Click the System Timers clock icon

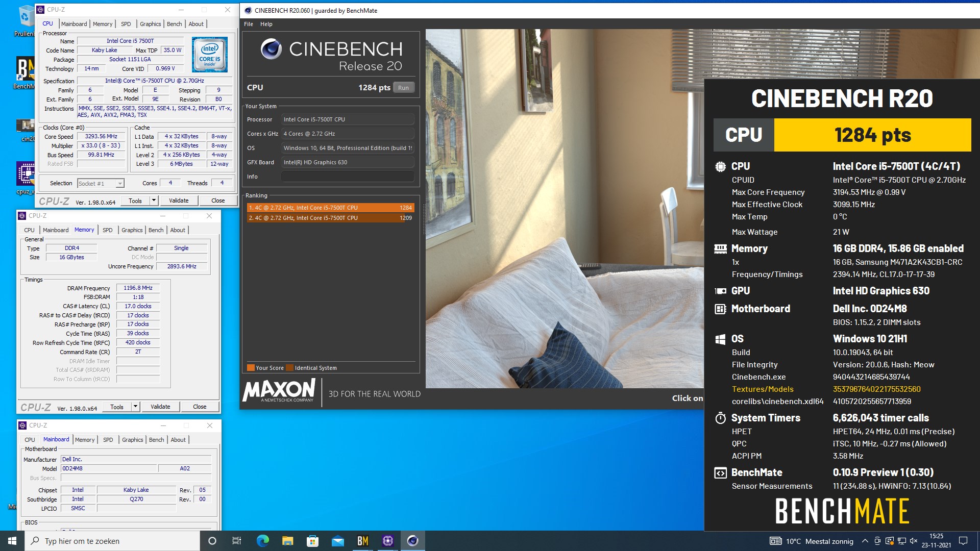click(720, 418)
